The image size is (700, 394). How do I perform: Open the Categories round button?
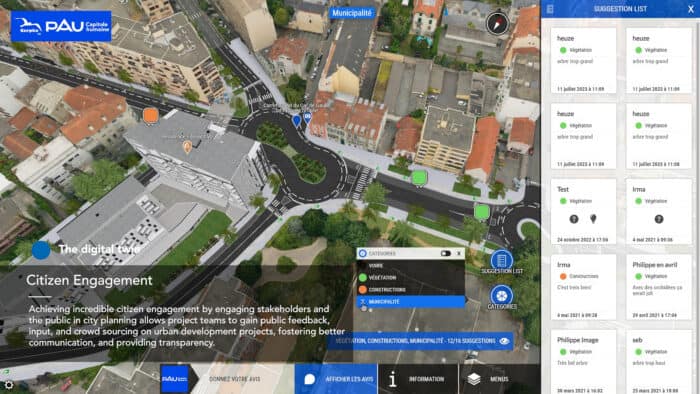[x=501, y=295]
